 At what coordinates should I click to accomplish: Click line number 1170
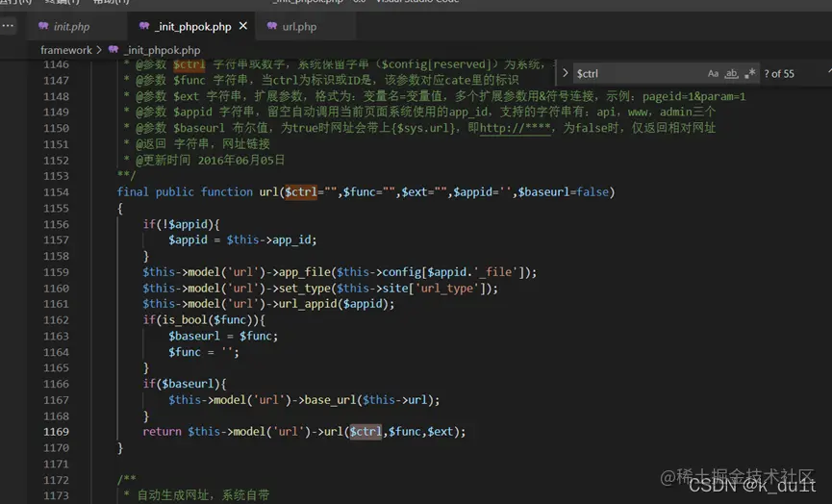[x=56, y=448]
